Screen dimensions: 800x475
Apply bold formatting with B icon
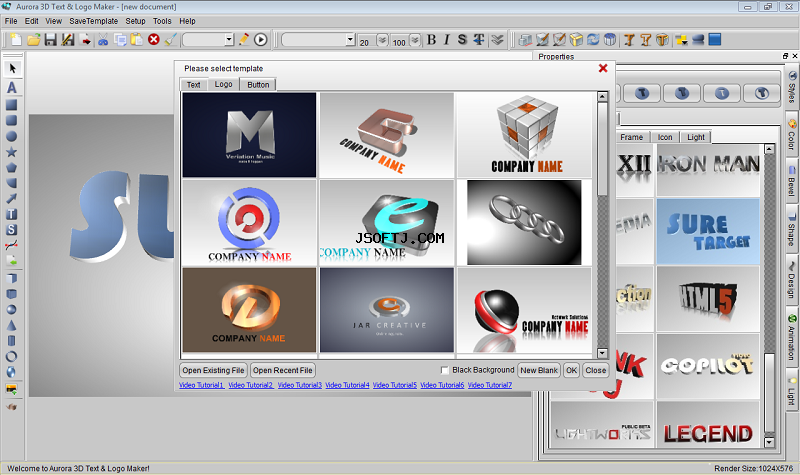(x=431, y=40)
